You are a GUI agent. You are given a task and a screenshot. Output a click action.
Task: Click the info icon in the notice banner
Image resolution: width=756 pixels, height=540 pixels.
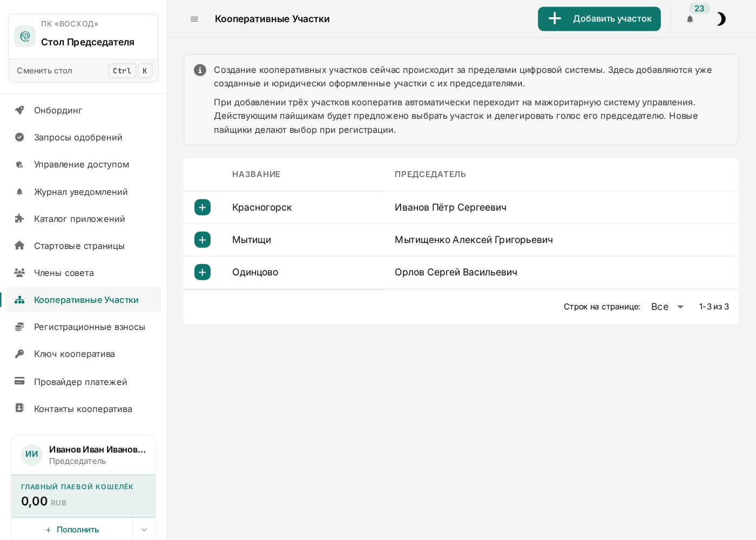(x=200, y=70)
